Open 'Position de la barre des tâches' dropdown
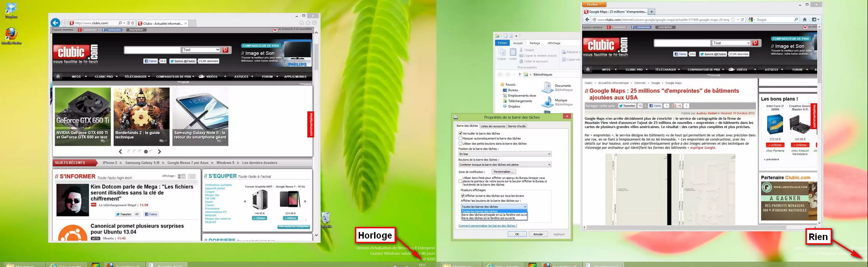This screenshot has height=267, width=868. click(x=505, y=154)
